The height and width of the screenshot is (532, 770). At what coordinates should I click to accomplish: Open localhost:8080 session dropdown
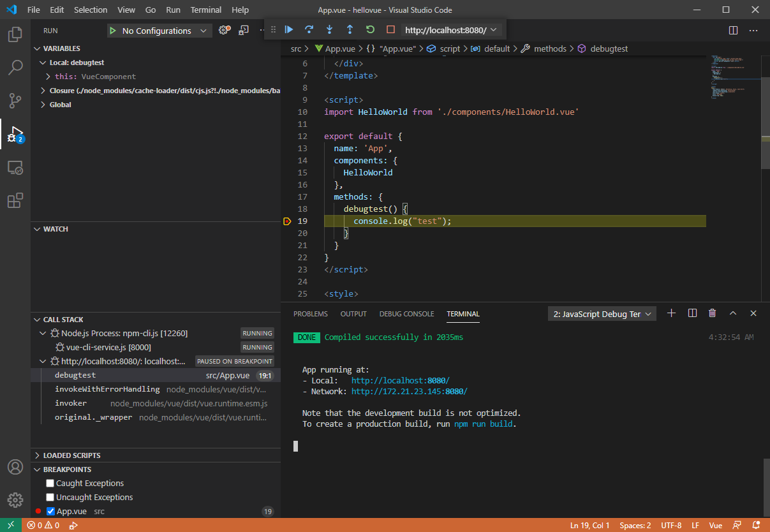[x=451, y=30]
